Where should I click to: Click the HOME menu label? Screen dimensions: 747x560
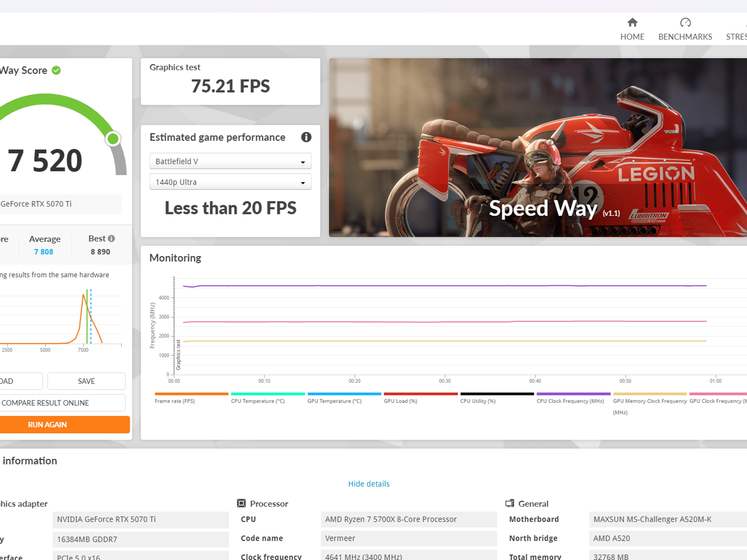pyautogui.click(x=632, y=37)
